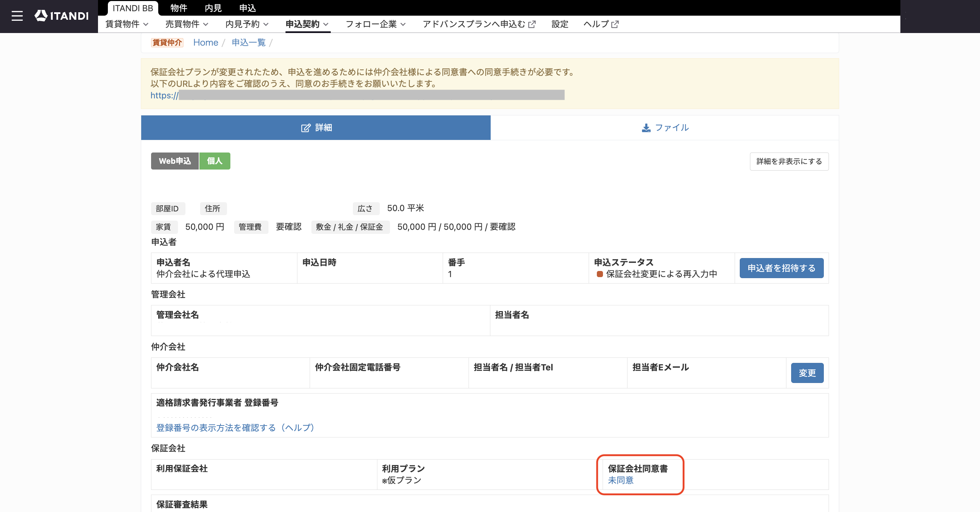980x512 pixels.
Task: Click the 管理費 label
Action: coord(250,227)
